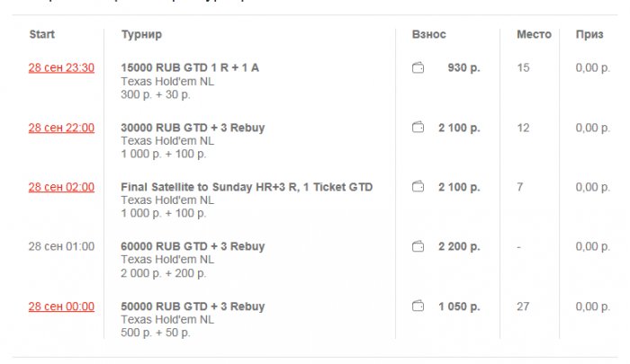Viewport: 630px width, 364px height.
Task: Sort by the Место column header
Action: point(534,35)
